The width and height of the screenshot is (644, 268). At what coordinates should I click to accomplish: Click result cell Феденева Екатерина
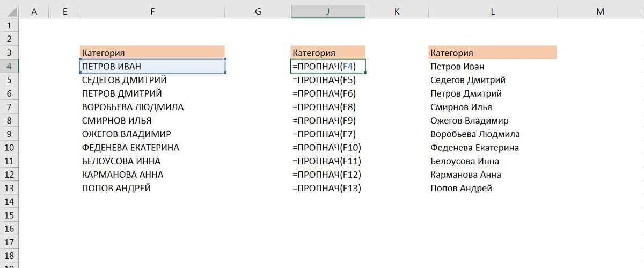point(493,147)
